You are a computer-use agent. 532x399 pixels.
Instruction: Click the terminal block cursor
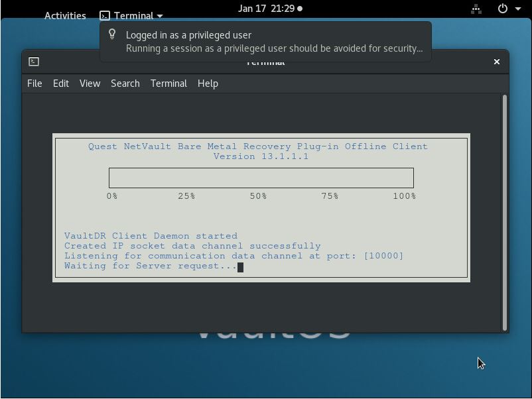[240, 267]
